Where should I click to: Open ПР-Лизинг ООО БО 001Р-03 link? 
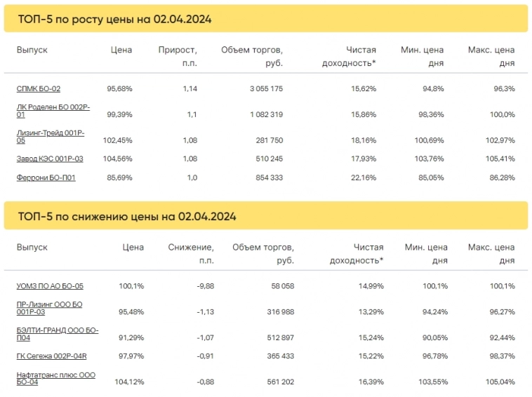click(x=49, y=308)
